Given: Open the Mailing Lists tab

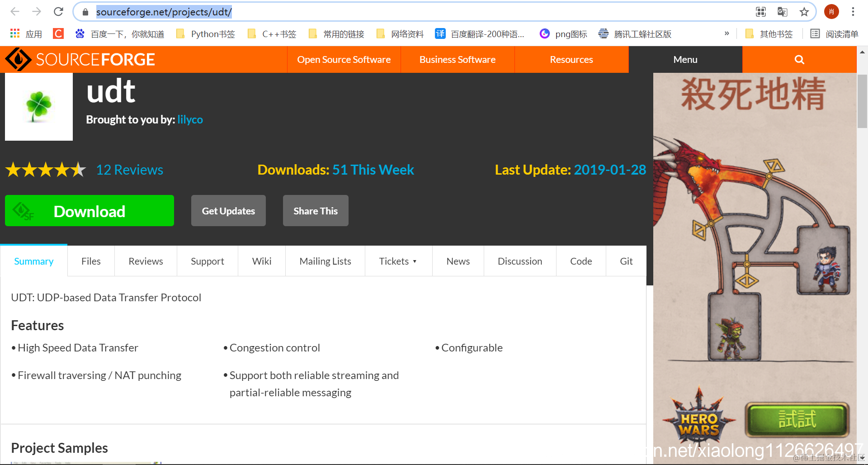Looking at the screenshot, I should (x=325, y=261).
